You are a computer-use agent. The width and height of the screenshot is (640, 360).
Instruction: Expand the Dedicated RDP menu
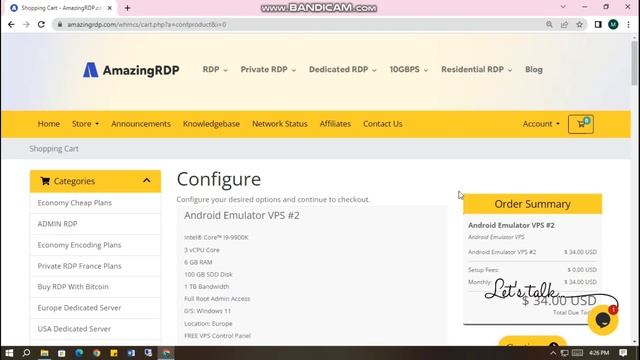point(342,69)
